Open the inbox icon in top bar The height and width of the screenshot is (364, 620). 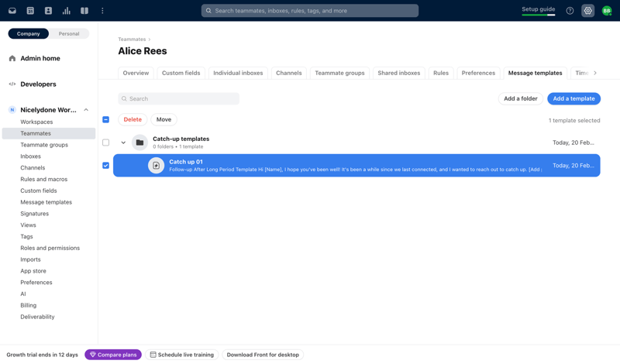[x=12, y=11]
